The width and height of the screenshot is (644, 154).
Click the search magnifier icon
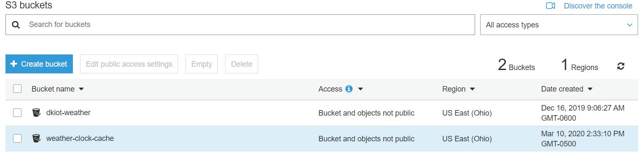click(16, 25)
